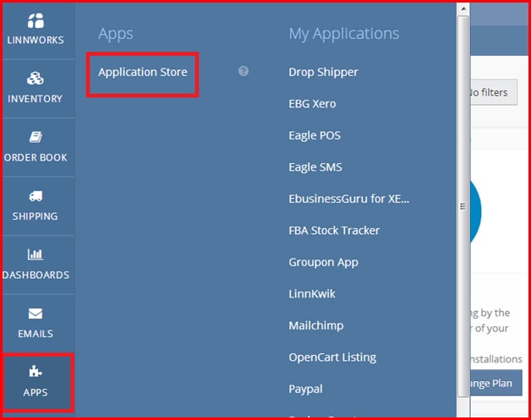Screen dimensions: 531x420
Task: Click the Change Plan button
Action: tap(495, 383)
